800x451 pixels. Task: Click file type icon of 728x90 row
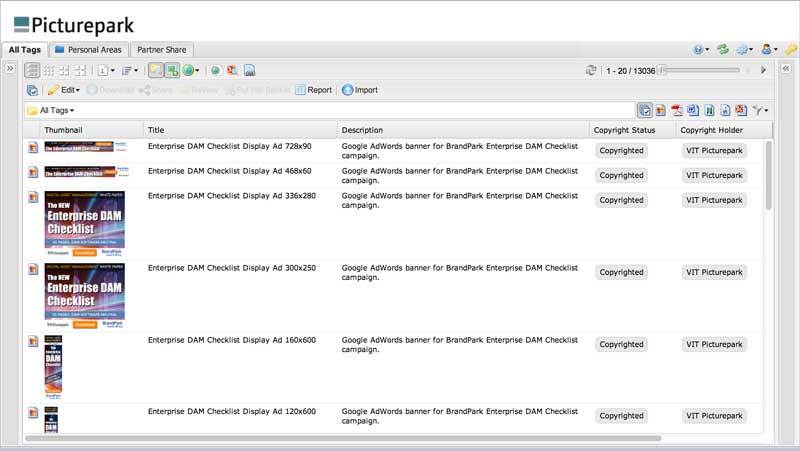[33, 147]
